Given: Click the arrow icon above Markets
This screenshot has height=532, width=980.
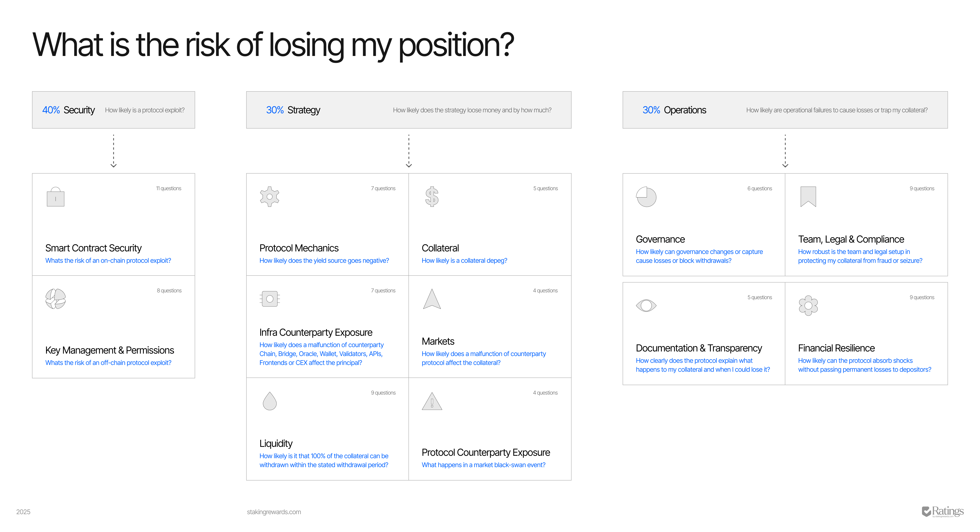Looking at the screenshot, I should [432, 299].
